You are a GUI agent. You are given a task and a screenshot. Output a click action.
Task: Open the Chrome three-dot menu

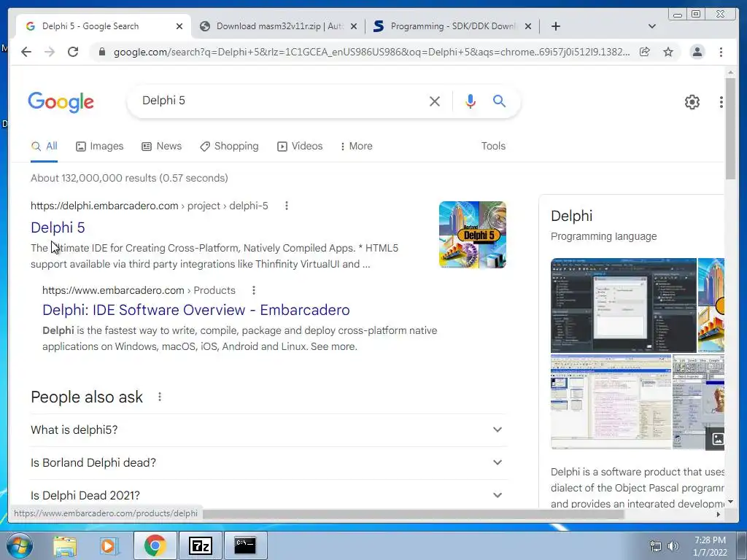[x=721, y=52]
